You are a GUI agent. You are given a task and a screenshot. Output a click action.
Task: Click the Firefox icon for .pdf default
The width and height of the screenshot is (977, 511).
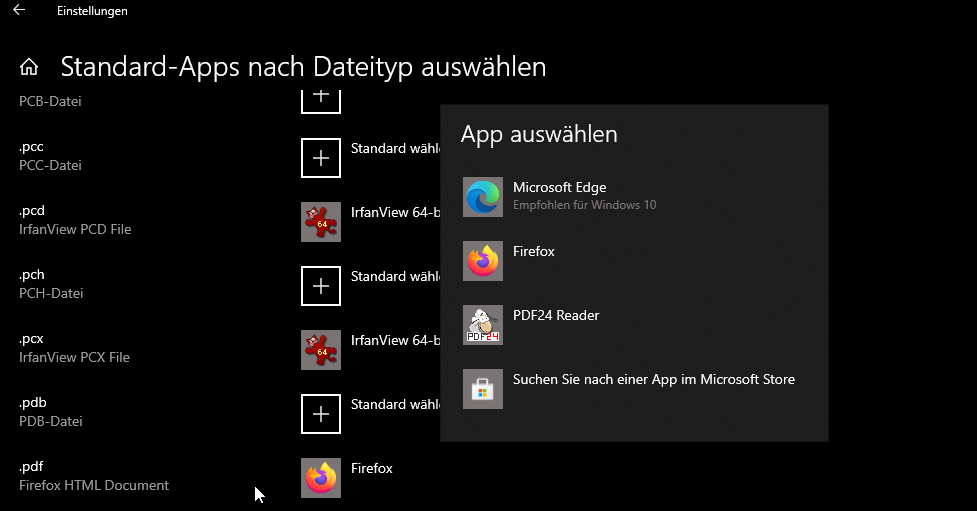click(x=321, y=478)
